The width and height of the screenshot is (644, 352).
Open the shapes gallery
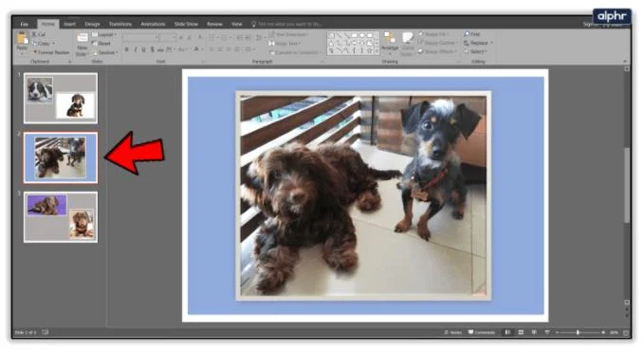pyautogui.click(x=353, y=43)
